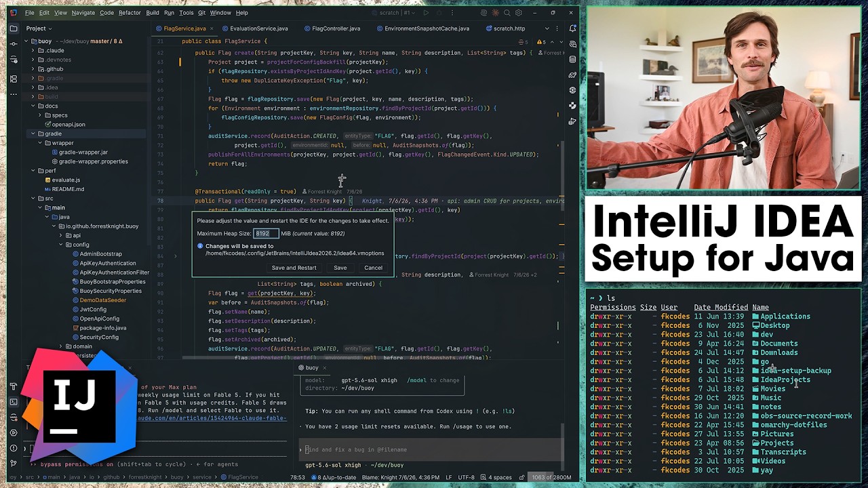The height and width of the screenshot is (488, 868).
Task: Open the Navigate menu
Action: (x=83, y=13)
